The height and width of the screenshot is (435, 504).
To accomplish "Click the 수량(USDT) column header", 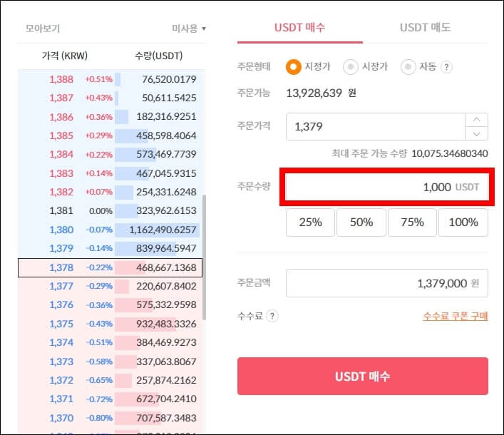I will [x=159, y=56].
